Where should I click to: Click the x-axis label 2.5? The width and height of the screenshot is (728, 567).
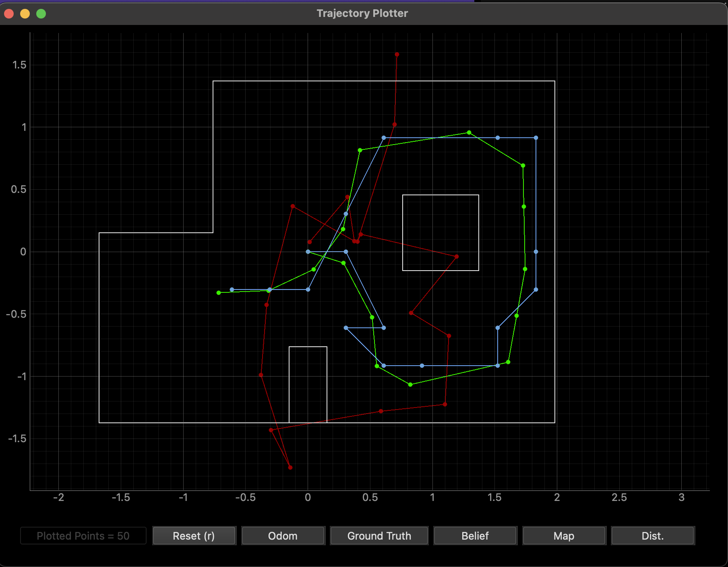pos(619,497)
